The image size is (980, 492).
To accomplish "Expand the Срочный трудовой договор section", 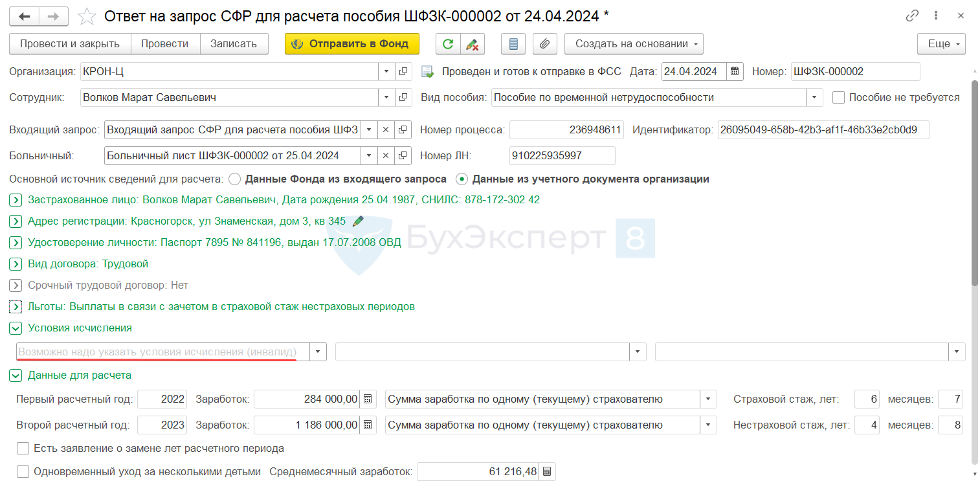I will 16,285.
